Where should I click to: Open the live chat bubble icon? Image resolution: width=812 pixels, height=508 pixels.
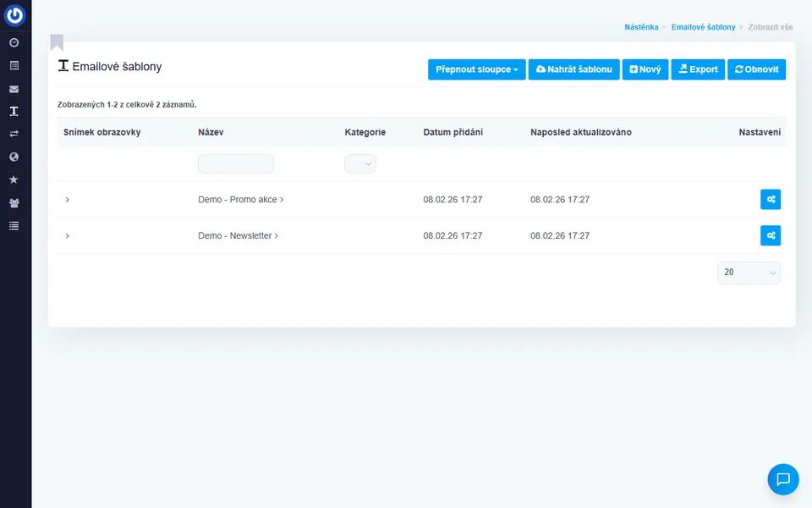point(782,479)
